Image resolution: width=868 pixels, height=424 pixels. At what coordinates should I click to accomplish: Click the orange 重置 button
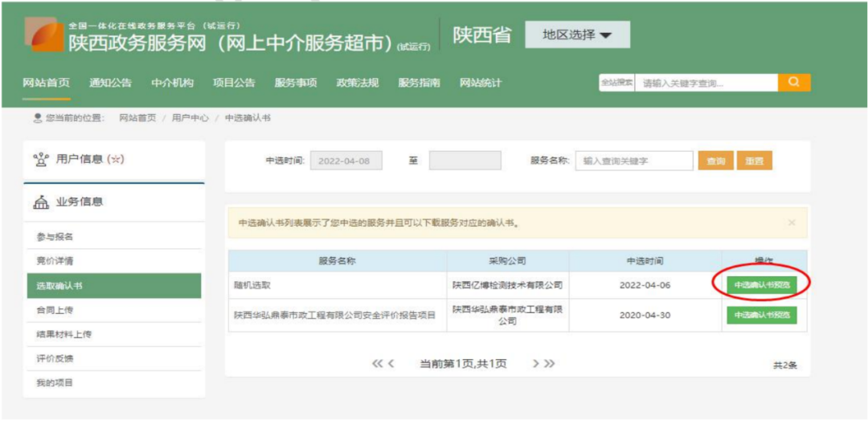pos(755,161)
